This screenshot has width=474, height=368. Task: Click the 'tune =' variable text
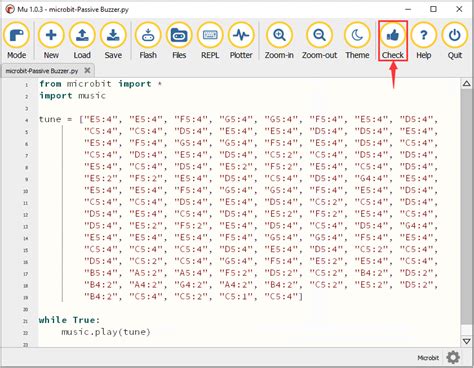tap(55, 119)
